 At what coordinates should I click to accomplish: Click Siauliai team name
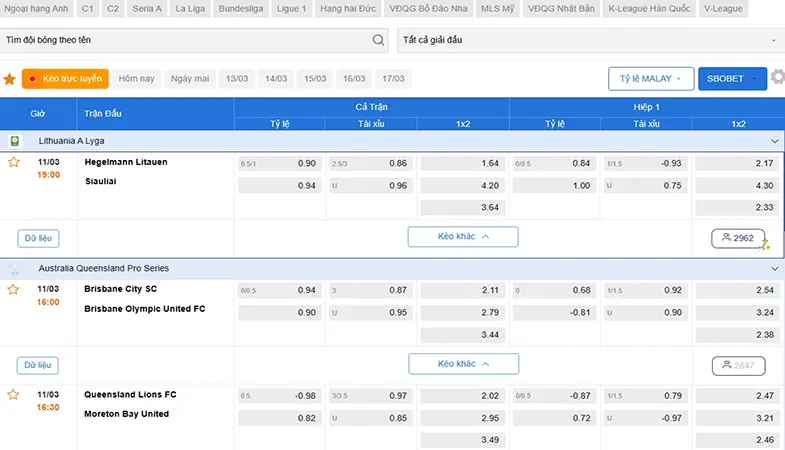[101, 181]
